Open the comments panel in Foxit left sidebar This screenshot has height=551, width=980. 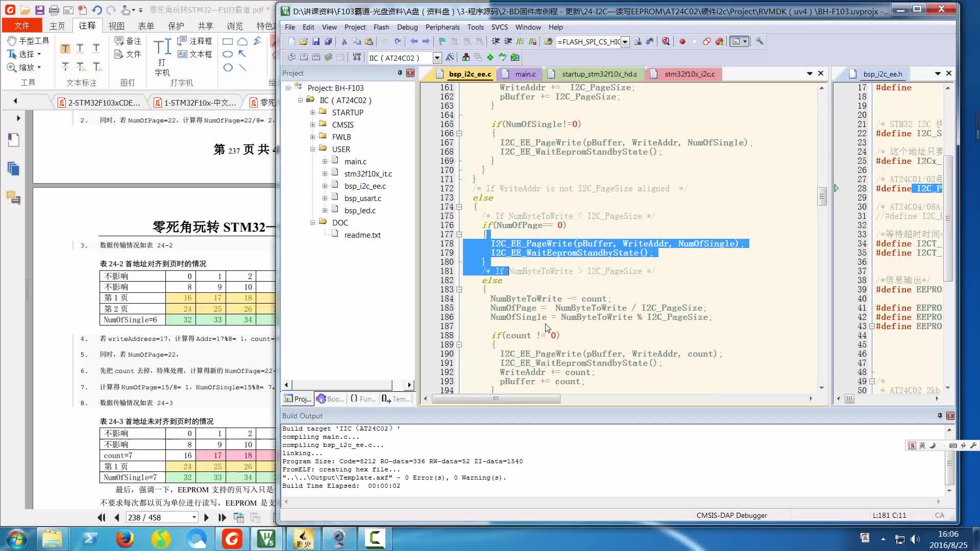coord(14,198)
